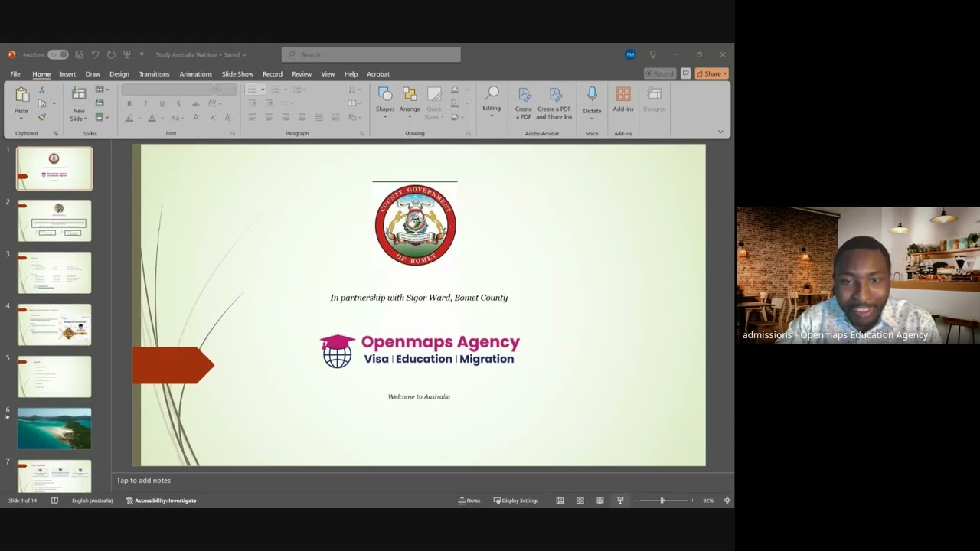Apply the font color swatch
Image resolution: width=980 pixels, height=551 pixels.
153,118
